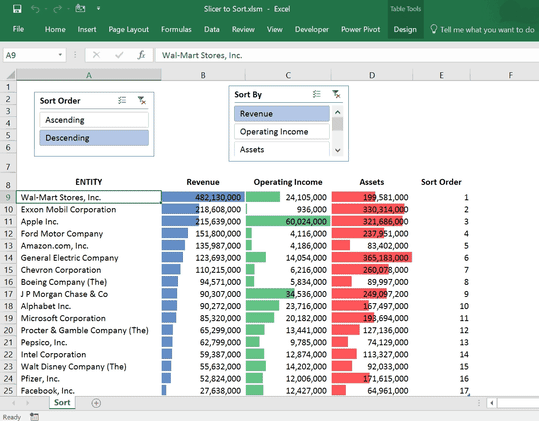Switch to the Insert ribbon tab

87,30
